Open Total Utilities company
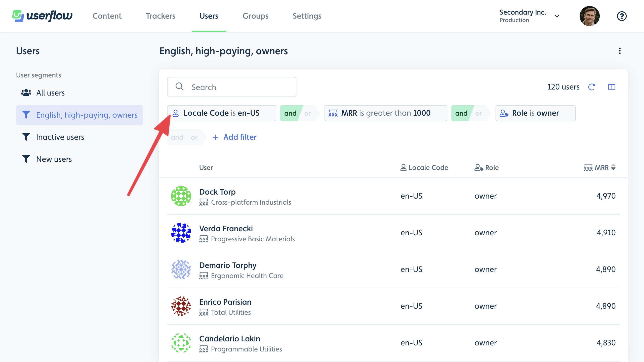The width and height of the screenshot is (644, 362). tap(231, 312)
